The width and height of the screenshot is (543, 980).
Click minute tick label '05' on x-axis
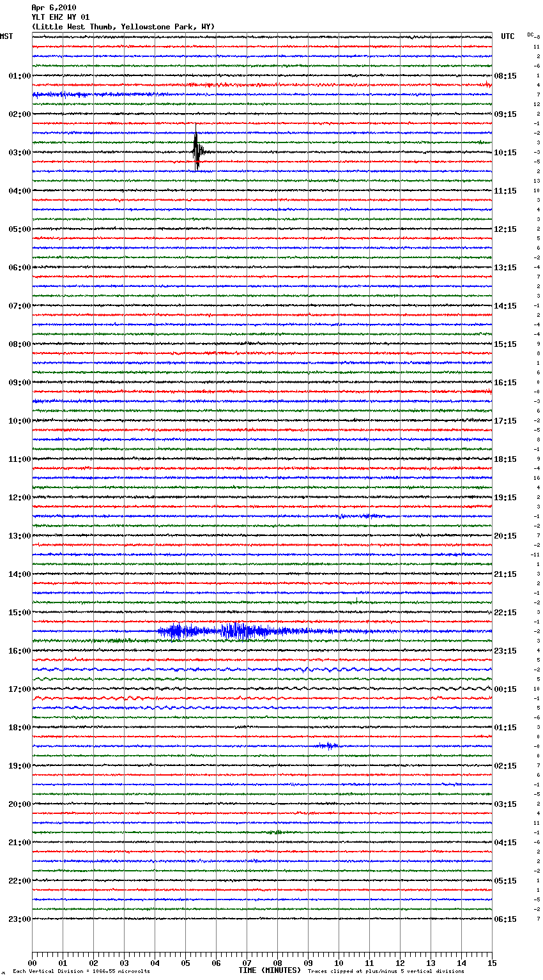pyautogui.click(x=185, y=963)
